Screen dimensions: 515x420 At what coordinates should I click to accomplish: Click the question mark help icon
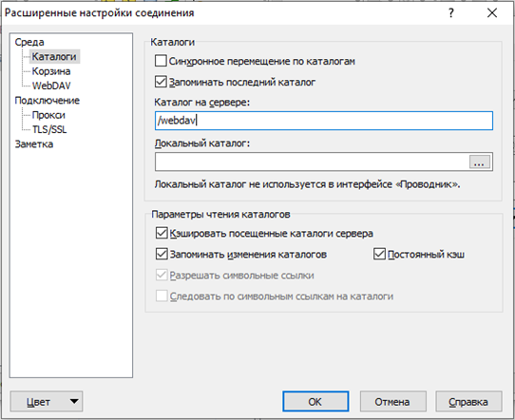point(451,13)
